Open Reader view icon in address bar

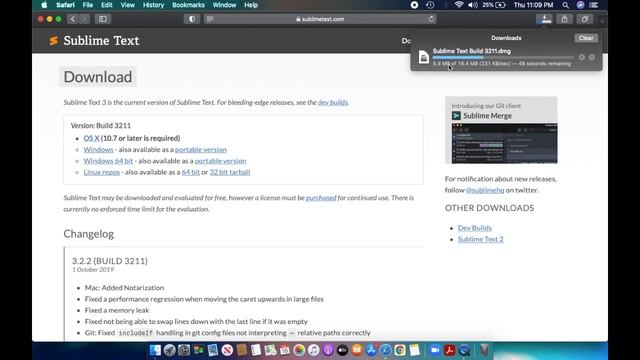tap(210, 19)
